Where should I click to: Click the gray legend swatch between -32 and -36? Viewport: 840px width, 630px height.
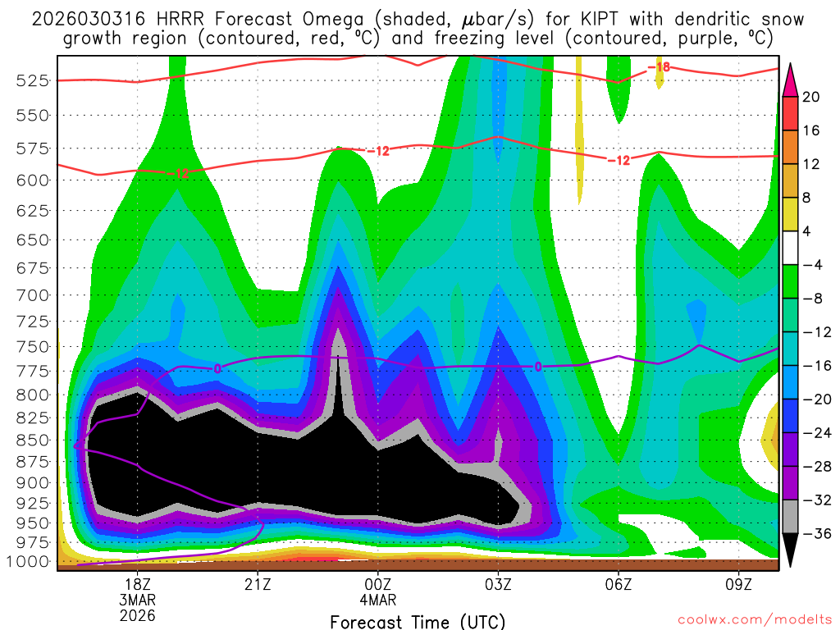tap(790, 517)
